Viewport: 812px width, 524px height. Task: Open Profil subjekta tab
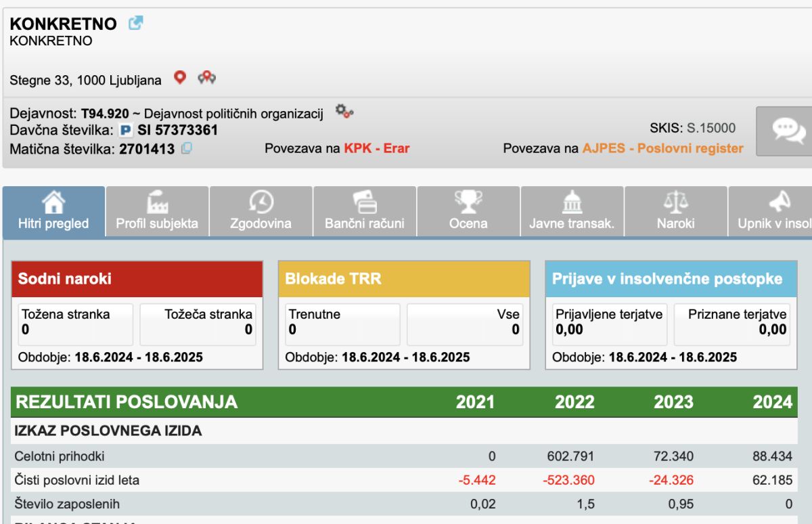pos(157,212)
